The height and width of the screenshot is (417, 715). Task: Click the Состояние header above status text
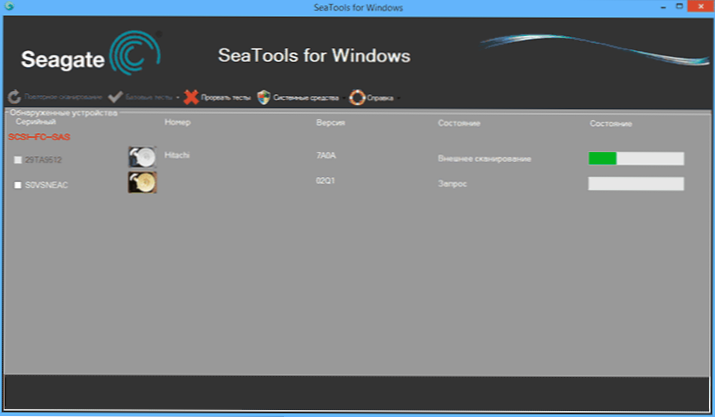point(459,123)
